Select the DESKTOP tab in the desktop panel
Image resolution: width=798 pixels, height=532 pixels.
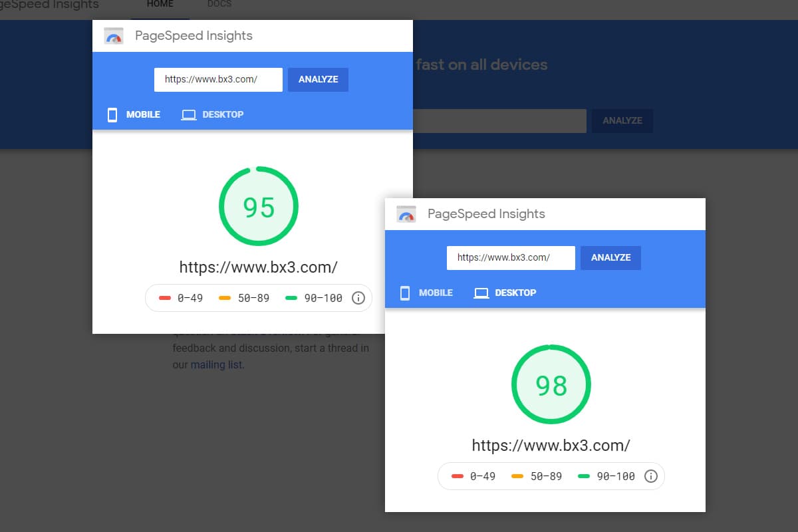point(505,293)
